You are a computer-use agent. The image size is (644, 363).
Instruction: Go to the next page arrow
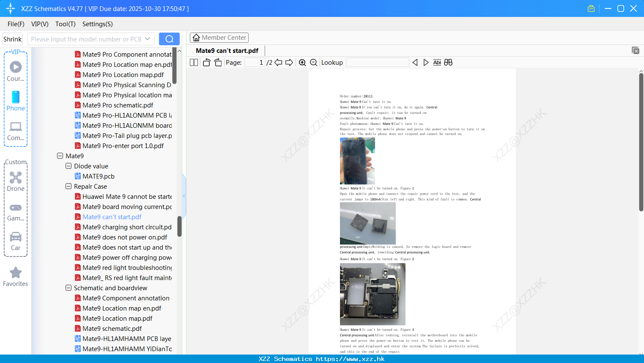pos(289,62)
